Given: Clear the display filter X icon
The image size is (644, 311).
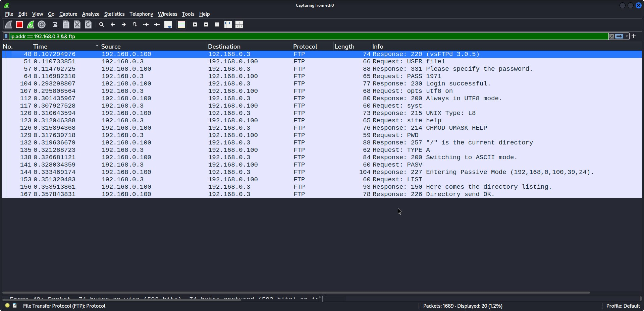Looking at the screenshot, I should tap(612, 36).
